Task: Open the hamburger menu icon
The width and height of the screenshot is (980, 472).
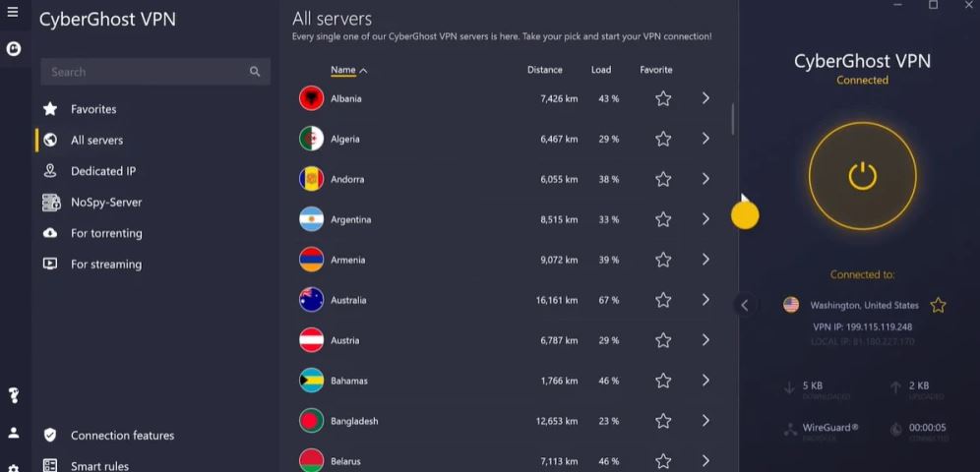Action: (13, 12)
